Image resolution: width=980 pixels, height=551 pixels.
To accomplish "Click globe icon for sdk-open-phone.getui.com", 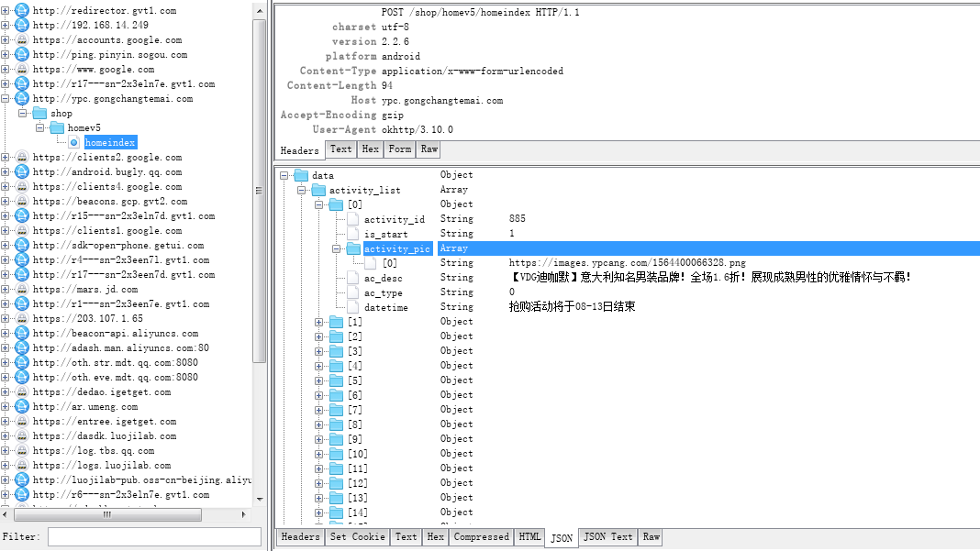I will (x=22, y=245).
